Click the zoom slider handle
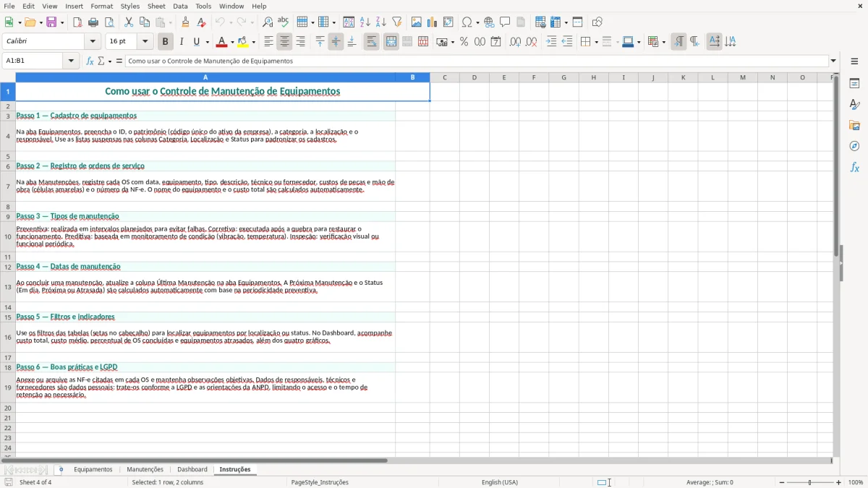Image resolution: width=868 pixels, height=488 pixels. (810, 482)
